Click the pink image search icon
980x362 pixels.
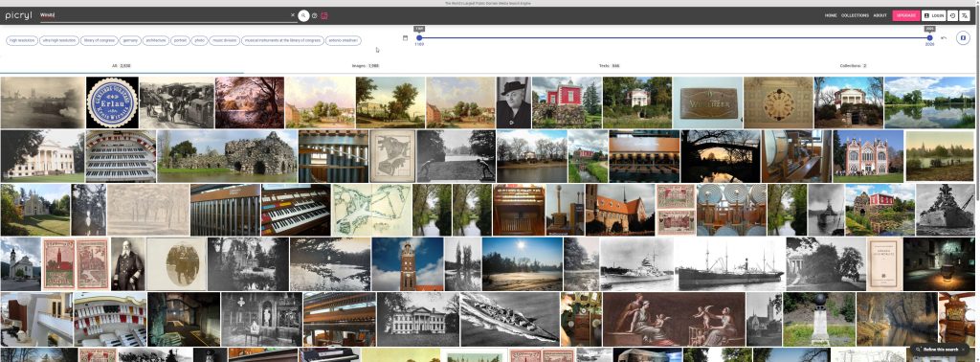324,15
